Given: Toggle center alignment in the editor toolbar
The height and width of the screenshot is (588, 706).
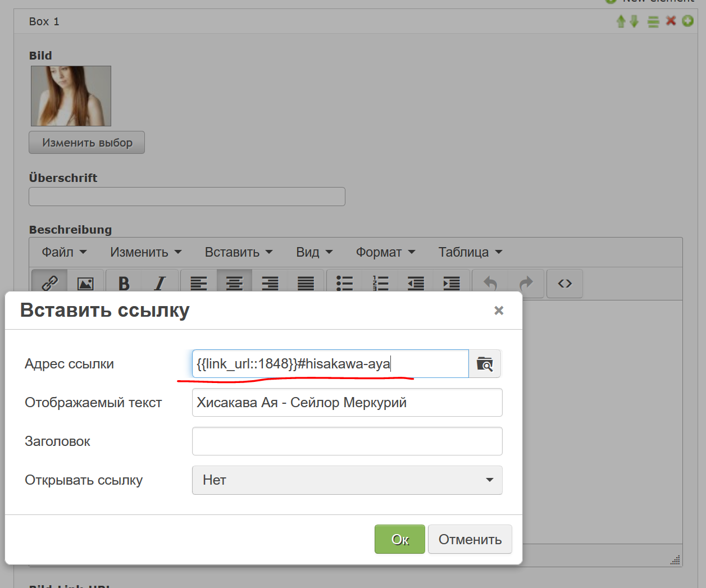Looking at the screenshot, I should 234,284.
